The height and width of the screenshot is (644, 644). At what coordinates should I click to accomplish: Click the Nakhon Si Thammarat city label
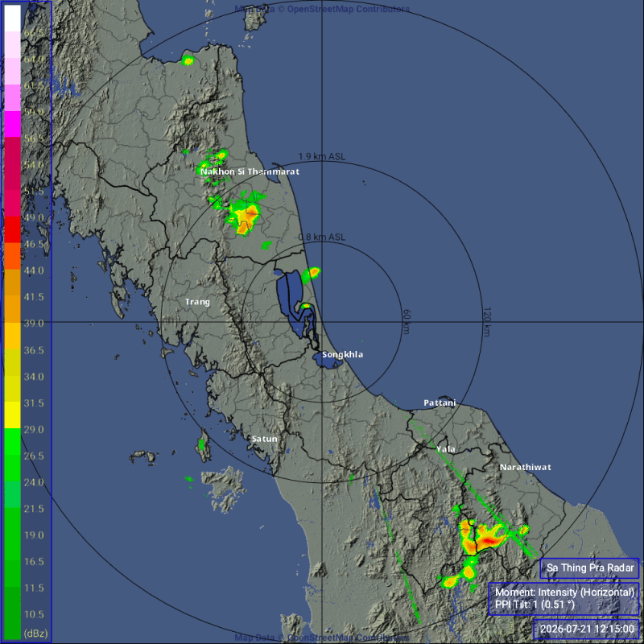pyautogui.click(x=250, y=171)
